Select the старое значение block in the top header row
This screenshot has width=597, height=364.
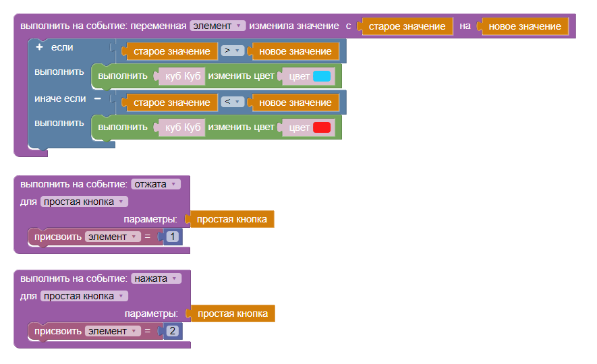407,26
